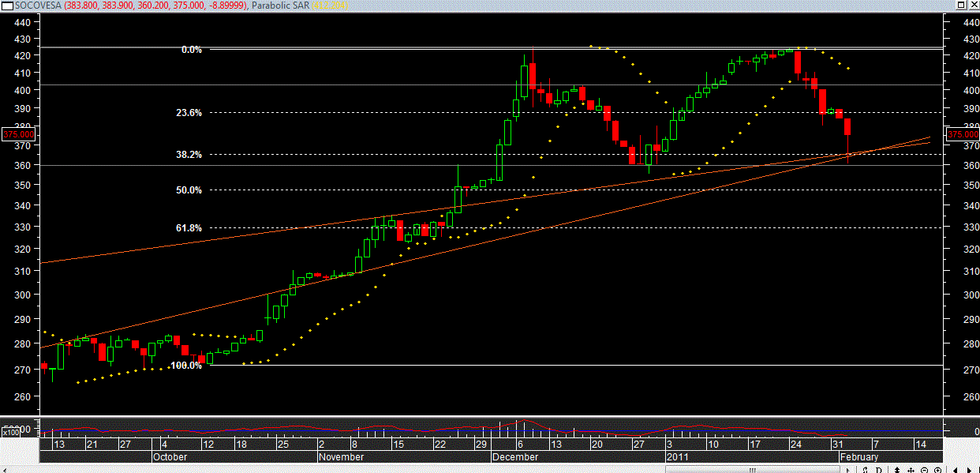
Task: Click the 61.8% Fibonacci retracement label
Action: pos(189,228)
